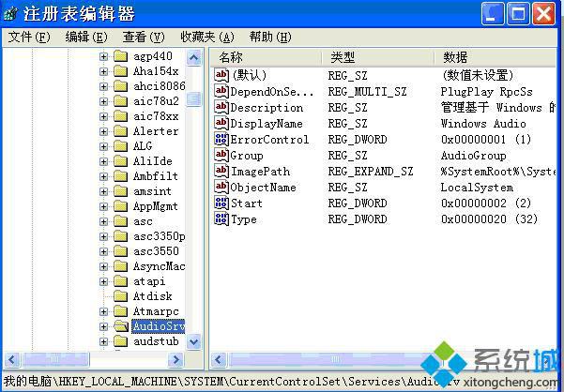
Task: Select the Ambfilt folder icon
Action: pyautogui.click(x=120, y=176)
